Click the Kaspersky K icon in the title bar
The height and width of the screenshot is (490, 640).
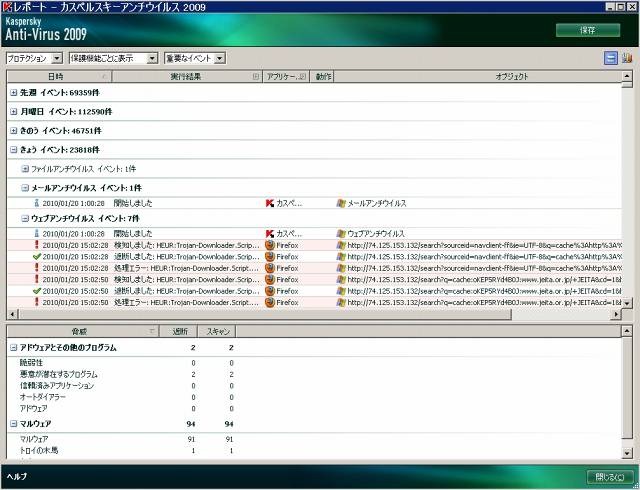pyautogui.click(x=7, y=7)
